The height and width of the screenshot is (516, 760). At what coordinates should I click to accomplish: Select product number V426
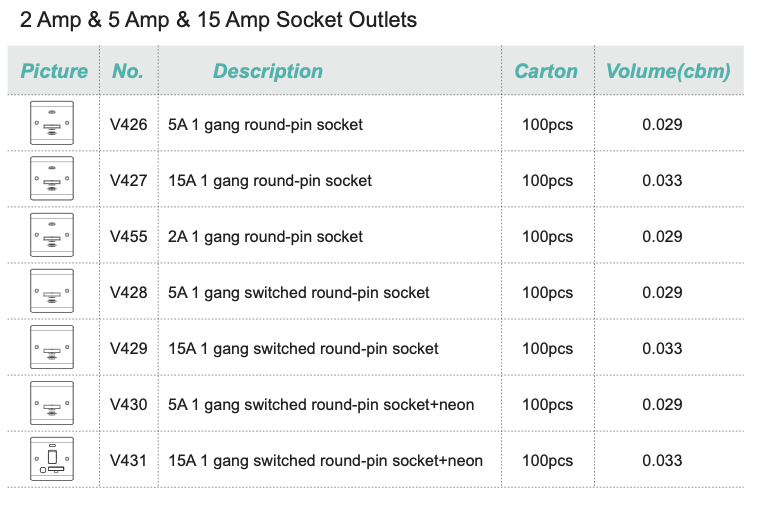click(x=128, y=125)
